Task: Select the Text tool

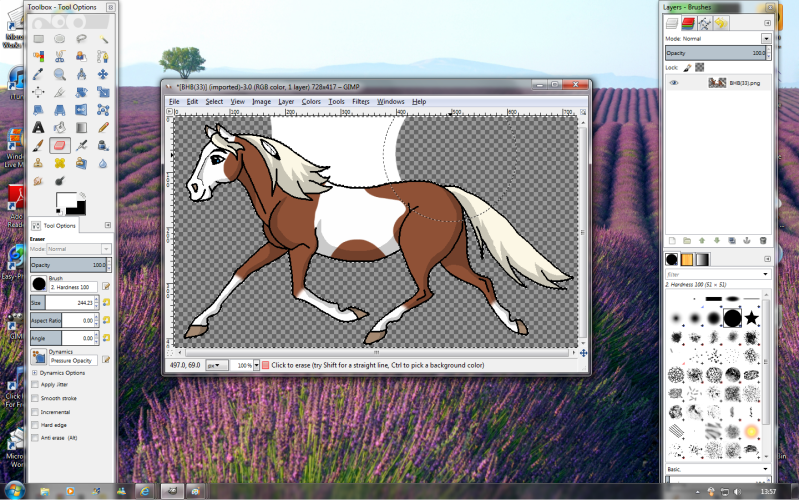Action: (x=39, y=127)
